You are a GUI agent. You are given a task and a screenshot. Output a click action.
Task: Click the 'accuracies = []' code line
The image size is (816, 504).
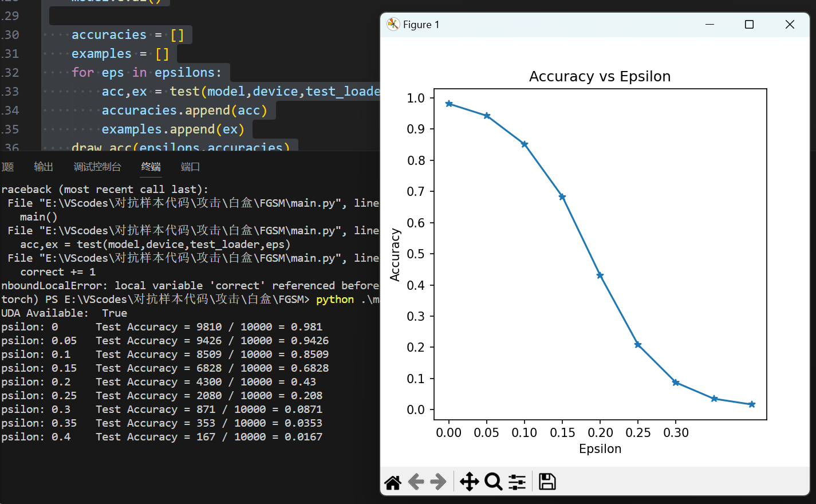click(x=128, y=35)
